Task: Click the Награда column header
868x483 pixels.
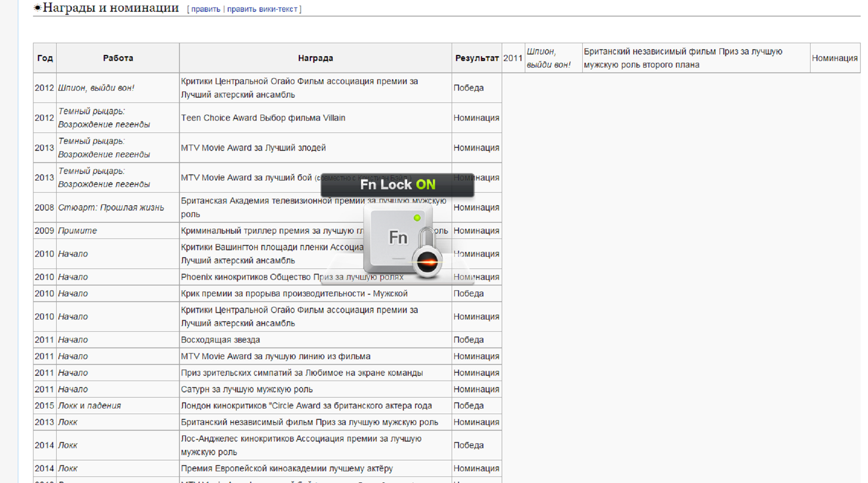Action: [315, 58]
